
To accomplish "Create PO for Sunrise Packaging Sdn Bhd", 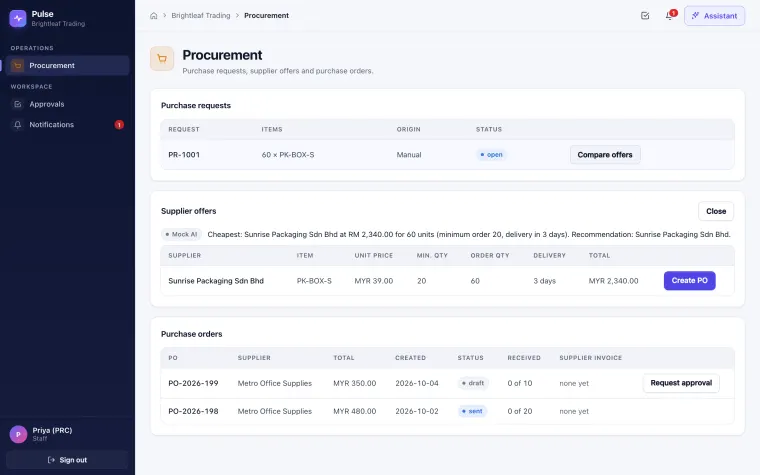I will (x=689, y=281).
